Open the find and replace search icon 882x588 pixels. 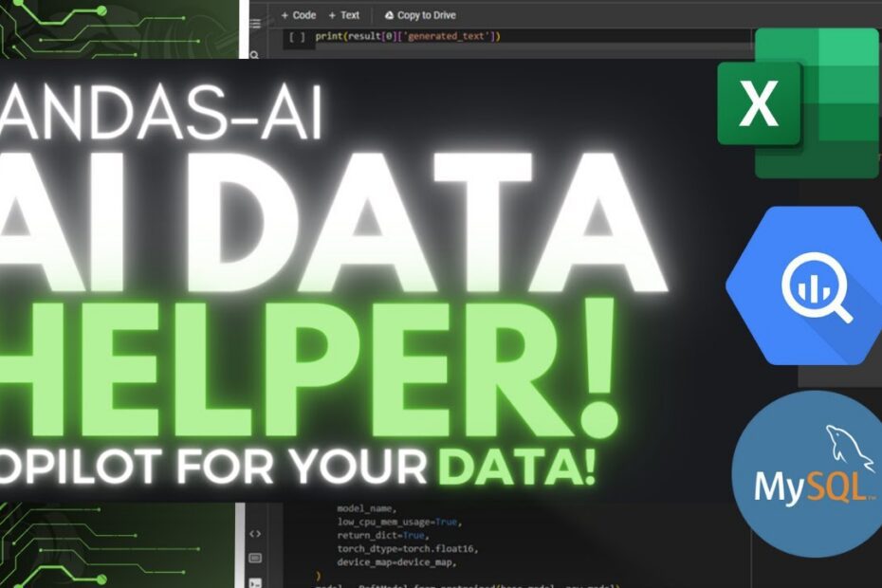pyautogui.click(x=255, y=55)
